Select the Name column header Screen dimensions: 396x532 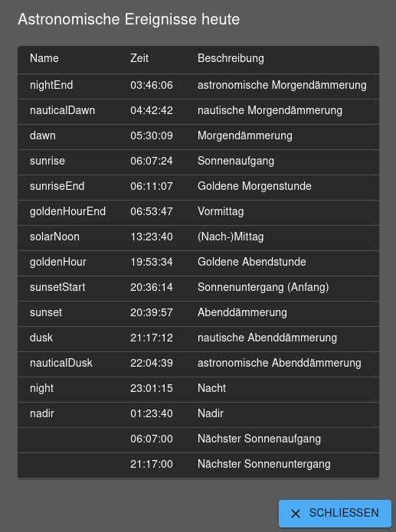(44, 58)
